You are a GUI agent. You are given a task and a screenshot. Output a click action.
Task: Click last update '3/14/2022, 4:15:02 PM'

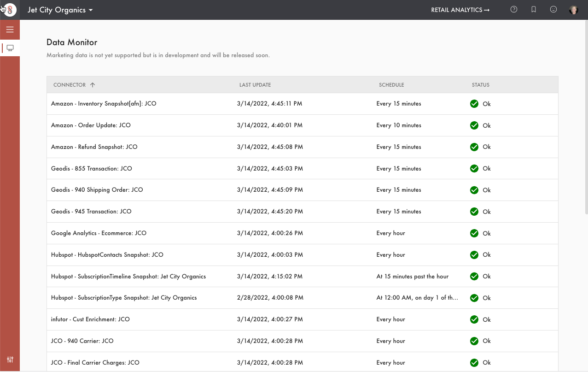(x=270, y=277)
